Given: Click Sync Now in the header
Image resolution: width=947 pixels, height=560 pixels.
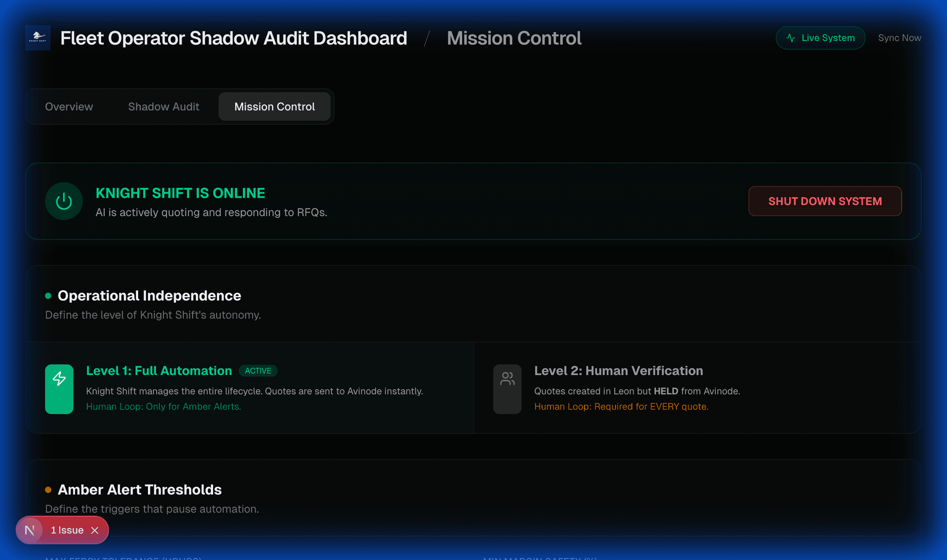Looking at the screenshot, I should 899,38.
